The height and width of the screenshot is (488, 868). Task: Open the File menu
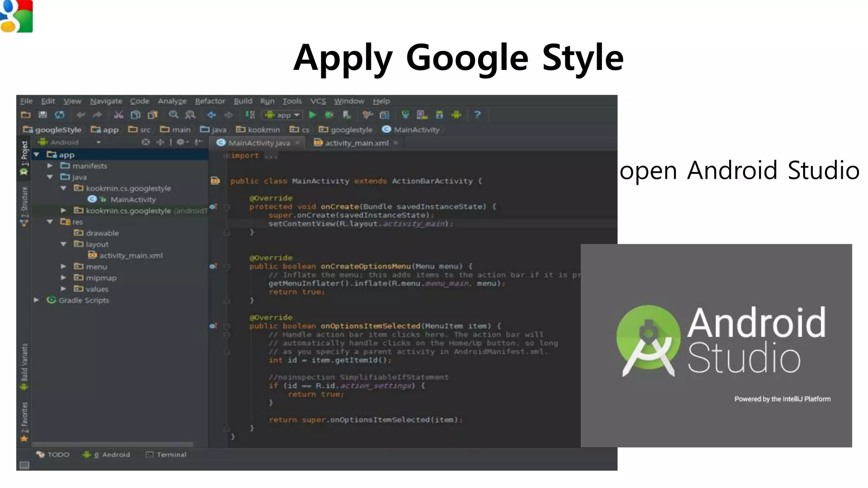coord(26,101)
